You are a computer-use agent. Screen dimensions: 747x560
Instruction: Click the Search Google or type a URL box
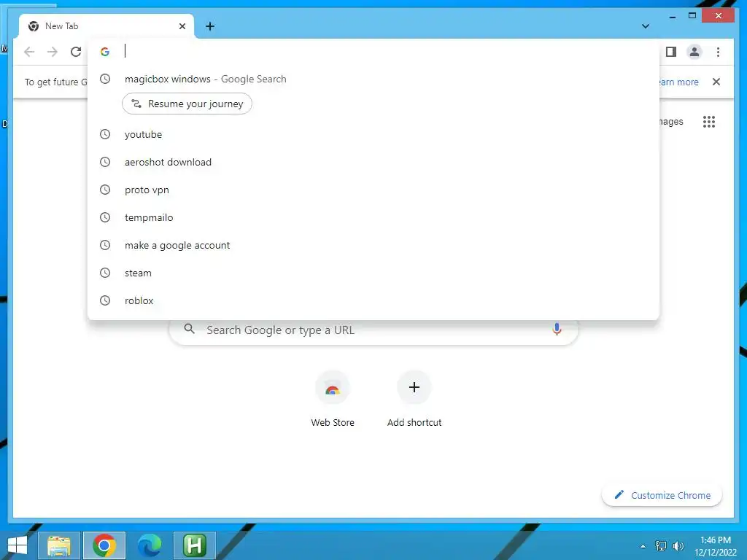pyautogui.click(x=373, y=330)
